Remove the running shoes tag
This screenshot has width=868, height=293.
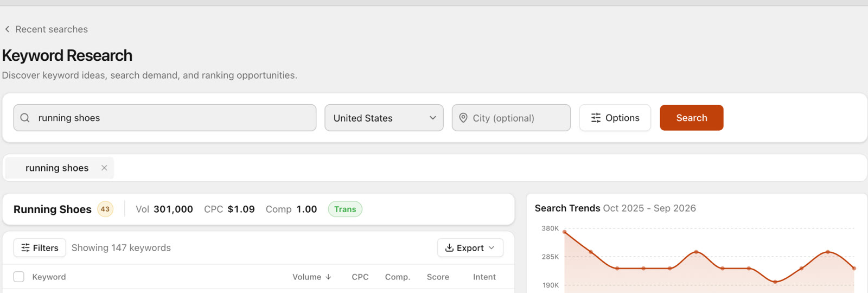tap(104, 168)
